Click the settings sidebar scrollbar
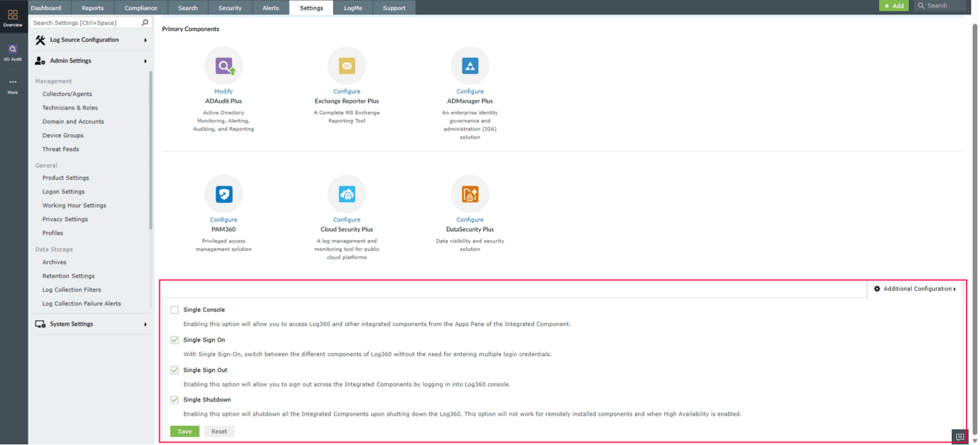980x445 pixels. click(151, 151)
